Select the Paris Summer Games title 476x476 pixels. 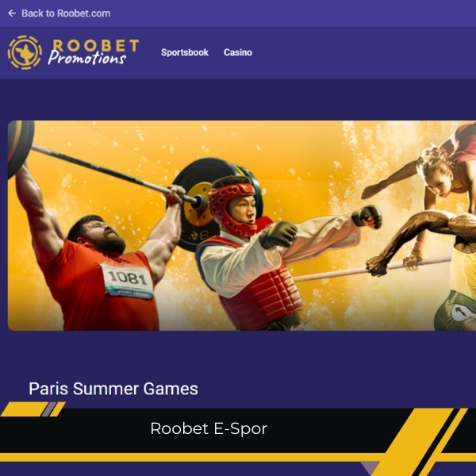click(x=113, y=389)
